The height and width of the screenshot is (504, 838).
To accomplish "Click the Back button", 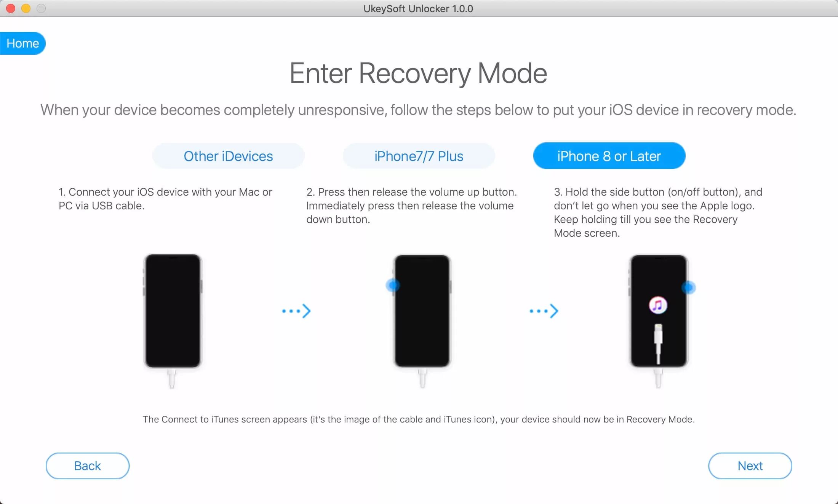I will [87, 466].
